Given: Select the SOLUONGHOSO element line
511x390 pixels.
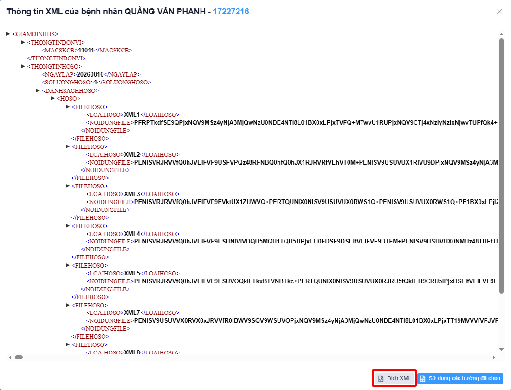Looking at the screenshot, I should (x=97, y=82).
